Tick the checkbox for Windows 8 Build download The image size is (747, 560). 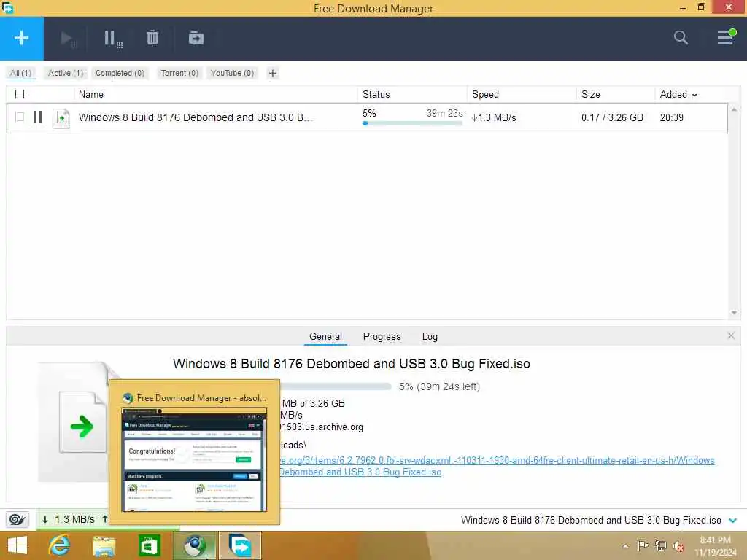[x=20, y=117]
